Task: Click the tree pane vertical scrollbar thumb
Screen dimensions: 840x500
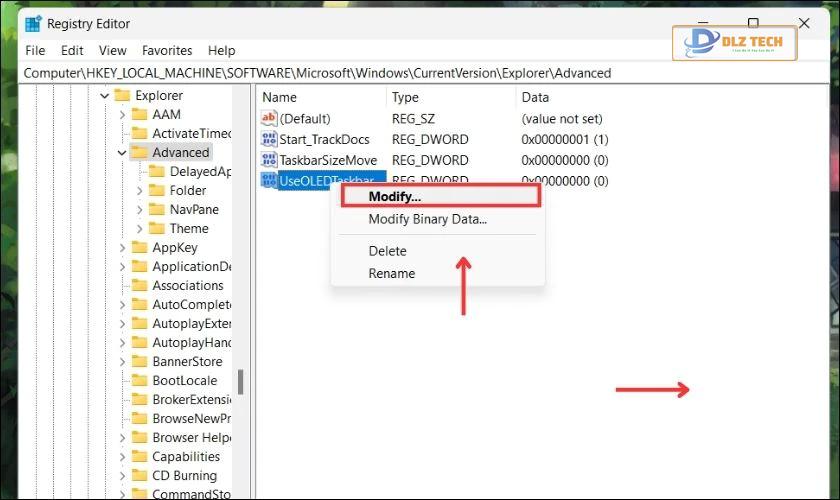Action: tap(241, 382)
